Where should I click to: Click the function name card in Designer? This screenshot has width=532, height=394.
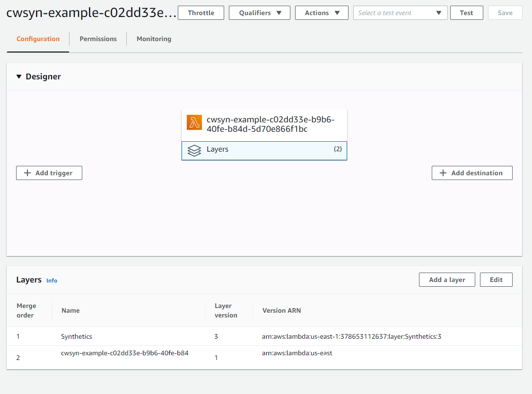[x=270, y=124]
